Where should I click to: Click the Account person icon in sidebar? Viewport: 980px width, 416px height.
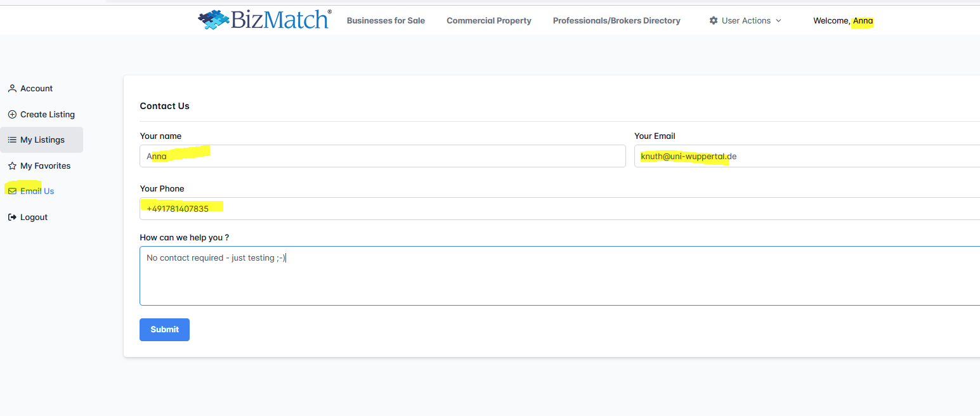pyautogui.click(x=12, y=89)
